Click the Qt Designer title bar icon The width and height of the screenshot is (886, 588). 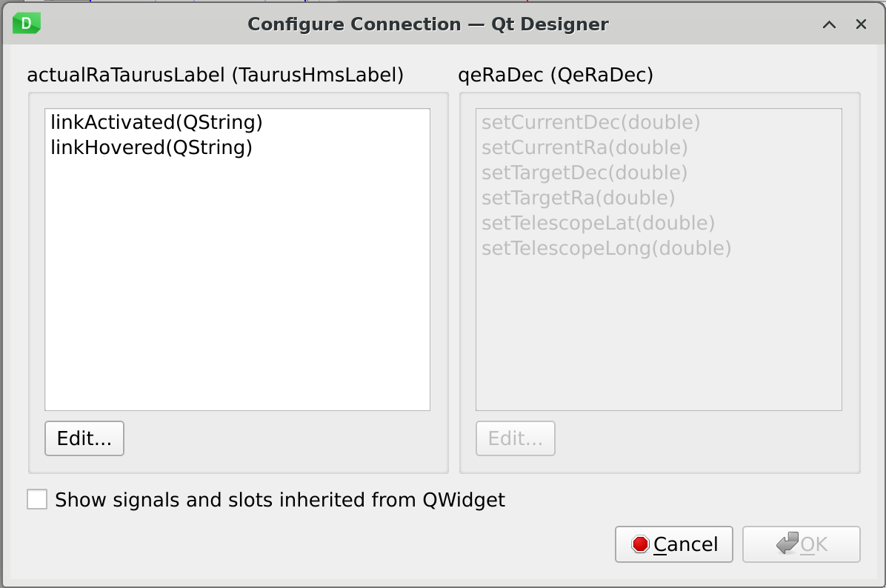pos(27,24)
